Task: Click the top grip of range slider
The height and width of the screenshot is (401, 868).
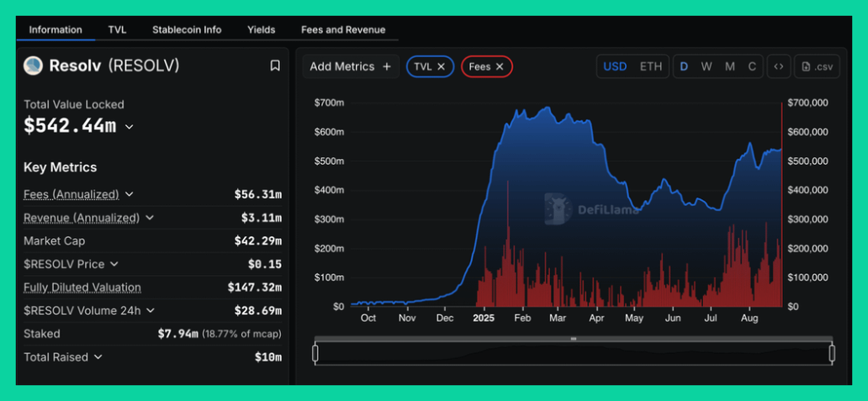Action: 574,339
